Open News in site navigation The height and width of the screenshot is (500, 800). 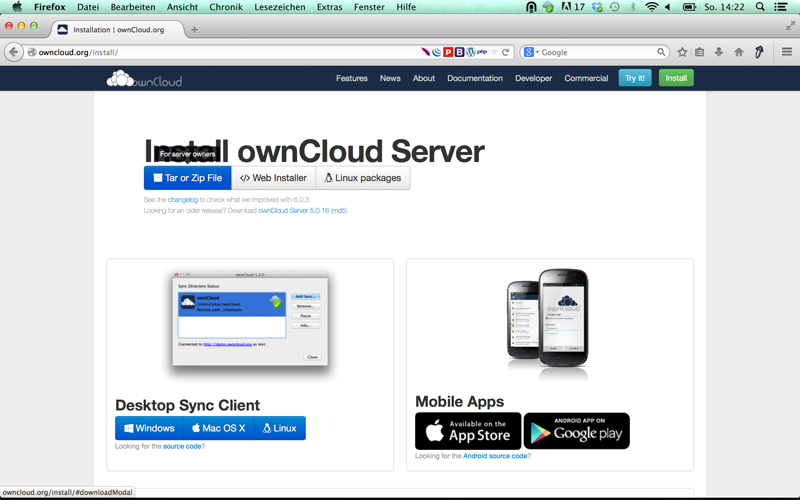[x=390, y=78]
